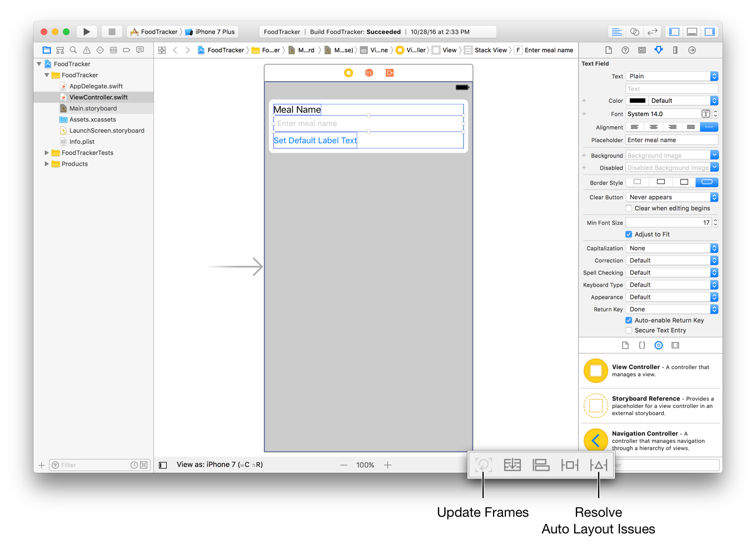
Task: Run the FoodTracker app with Play button
Action: click(87, 32)
